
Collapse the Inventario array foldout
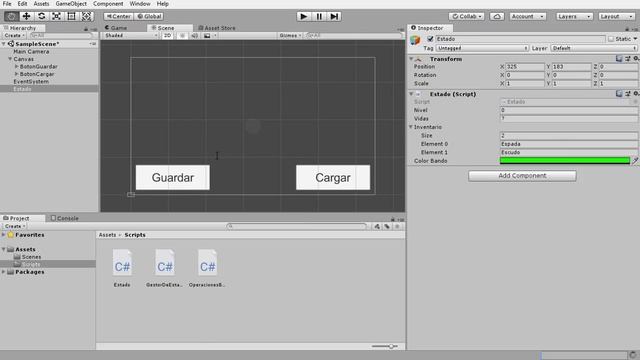411,127
